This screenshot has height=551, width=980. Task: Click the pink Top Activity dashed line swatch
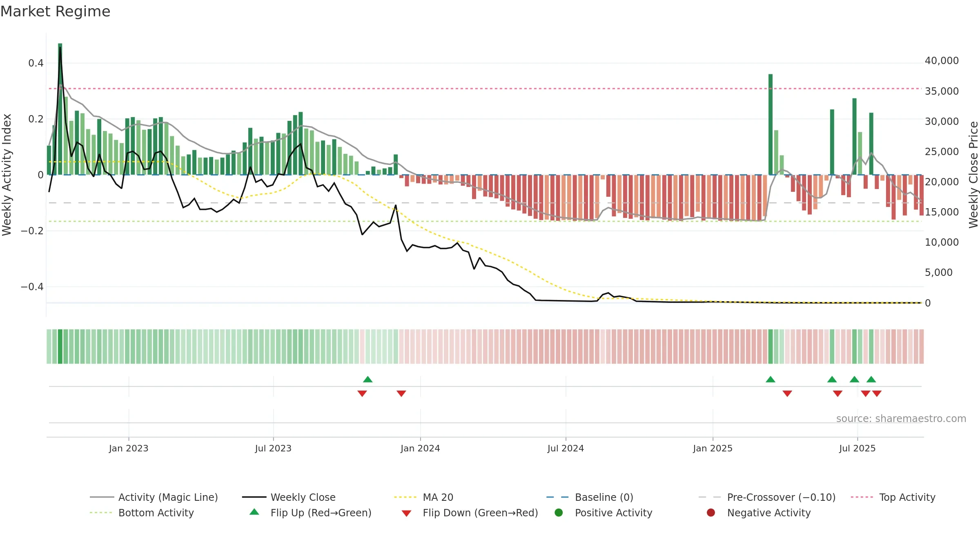click(862, 497)
